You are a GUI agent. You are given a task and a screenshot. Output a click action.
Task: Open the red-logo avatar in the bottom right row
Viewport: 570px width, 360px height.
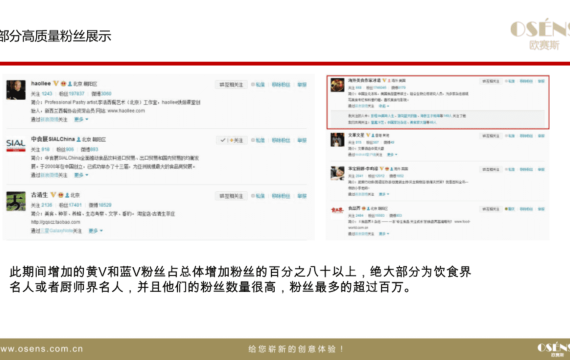point(337,210)
